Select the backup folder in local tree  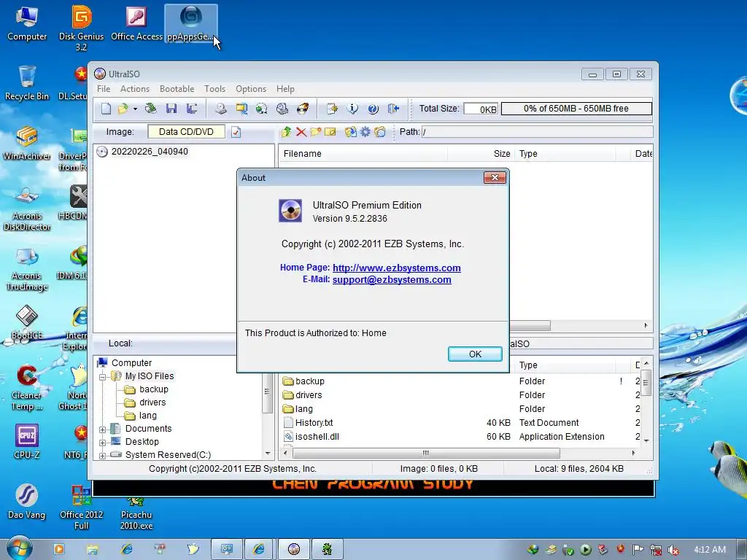[153, 389]
